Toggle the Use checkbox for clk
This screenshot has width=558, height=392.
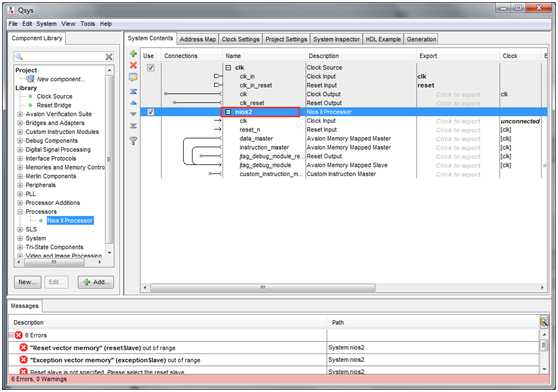(151, 68)
